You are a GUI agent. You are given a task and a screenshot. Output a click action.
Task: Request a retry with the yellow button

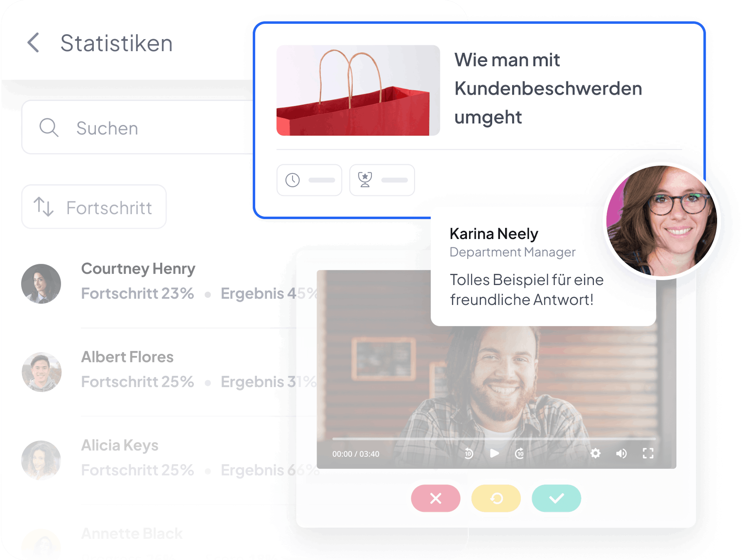coord(496,498)
